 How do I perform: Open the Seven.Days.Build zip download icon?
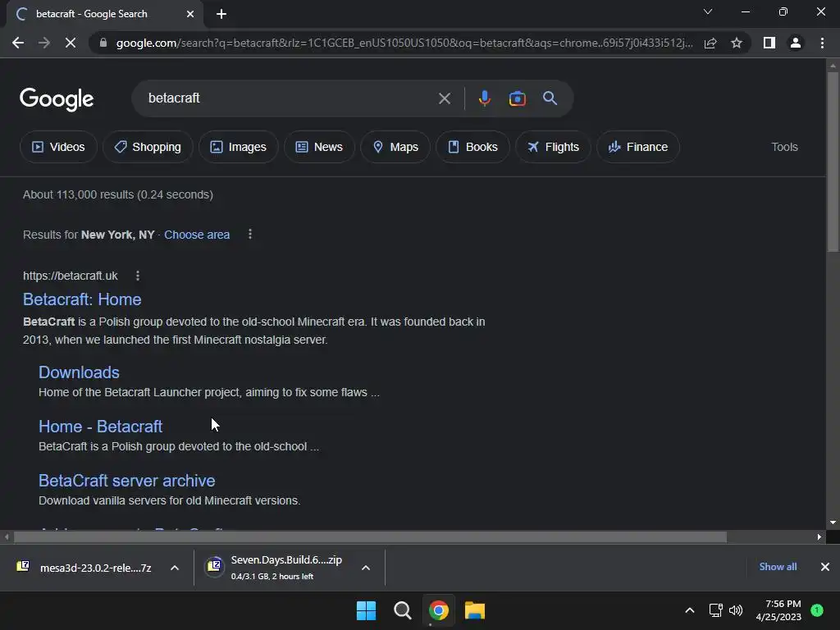click(x=214, y=566)
